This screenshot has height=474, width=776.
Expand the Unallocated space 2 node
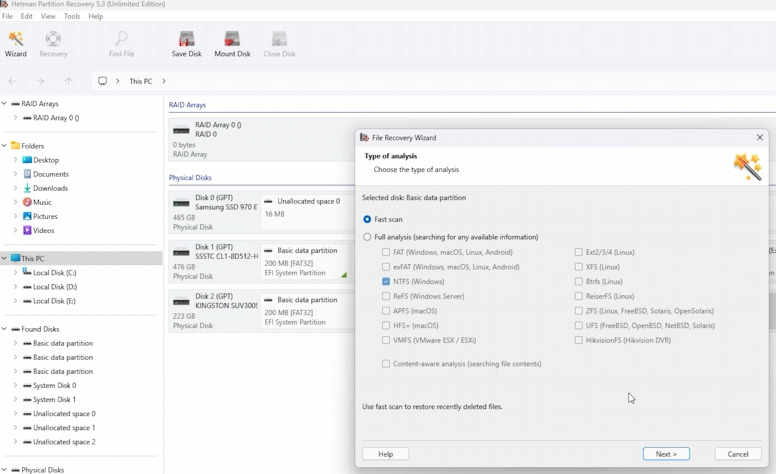click(x=15, y=441)
